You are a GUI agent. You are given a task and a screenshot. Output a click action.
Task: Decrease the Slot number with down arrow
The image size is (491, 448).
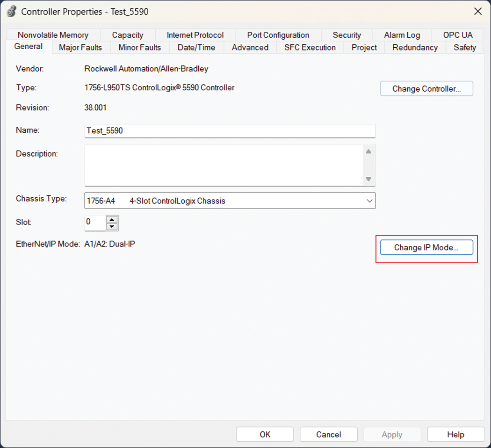pyautogui.click(x=111, y=227)
